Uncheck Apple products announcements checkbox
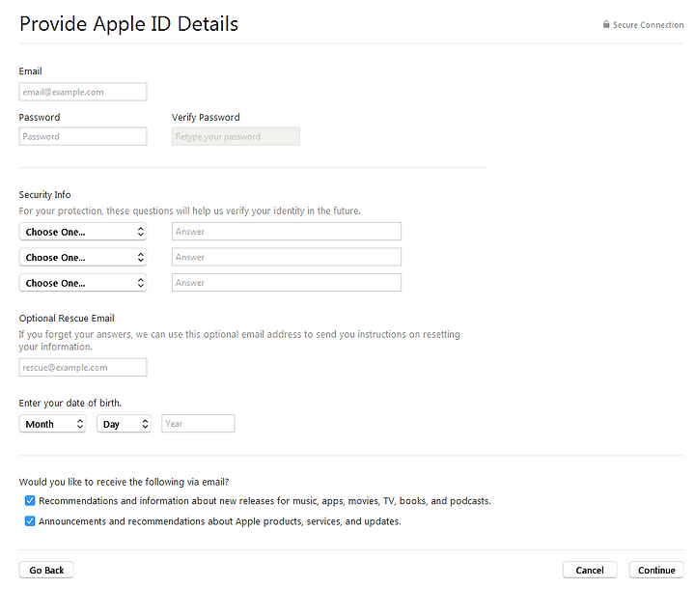 click(x=30, y=521)
